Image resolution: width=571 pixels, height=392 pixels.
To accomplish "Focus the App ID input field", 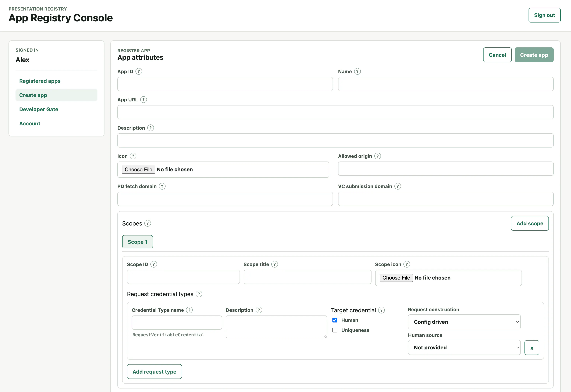I will pyautogui.click(x=225, y=84).
